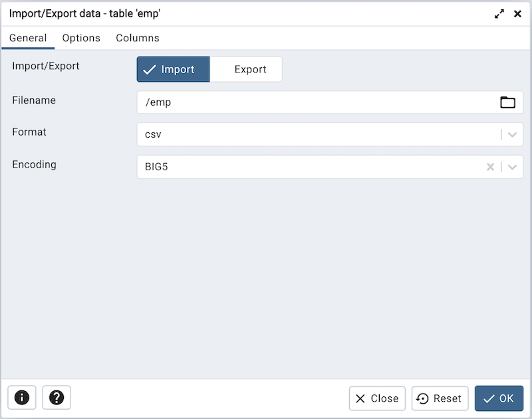
Task: Open the Encoding list via its chevron
Action: coord(512,166)
